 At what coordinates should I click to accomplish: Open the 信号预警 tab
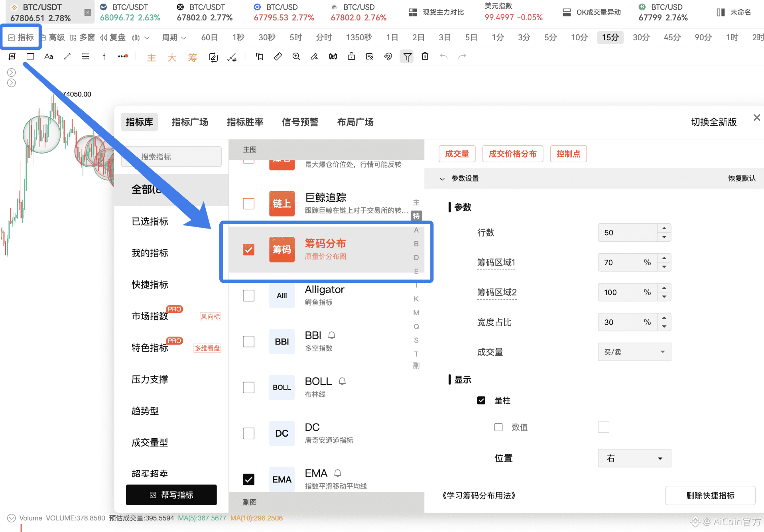(x=300, y=122)
